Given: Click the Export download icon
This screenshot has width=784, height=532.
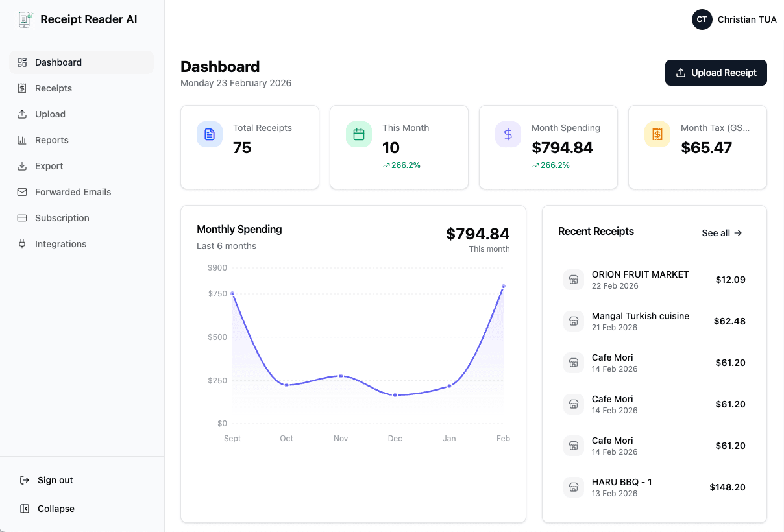Looking at the screenshot, I should [x=21, y=166].
